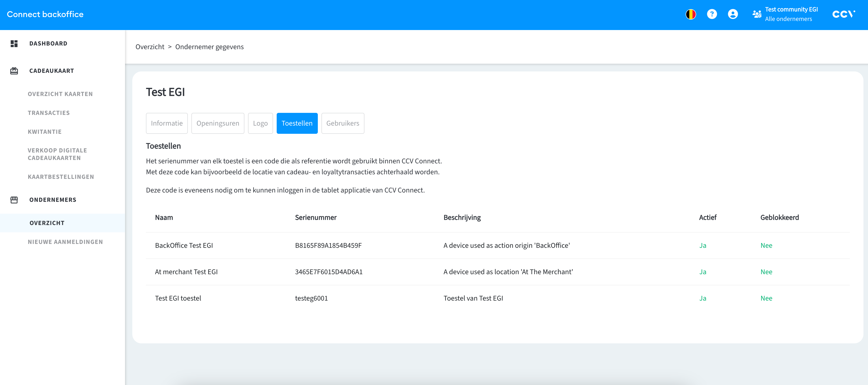Open Kaartbestellingen in the sidebar
Screen dimensions: 868x385
(x=61, y=177)
